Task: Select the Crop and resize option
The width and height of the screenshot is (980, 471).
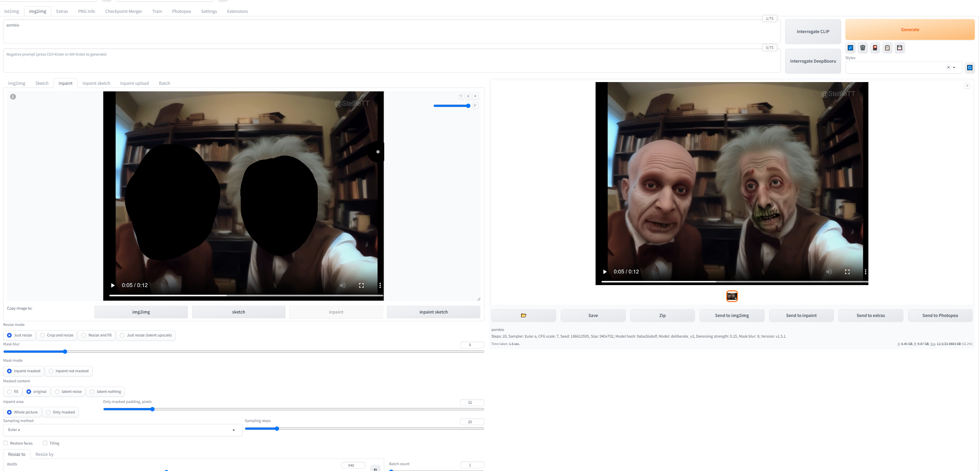Action: coord(56,335)
